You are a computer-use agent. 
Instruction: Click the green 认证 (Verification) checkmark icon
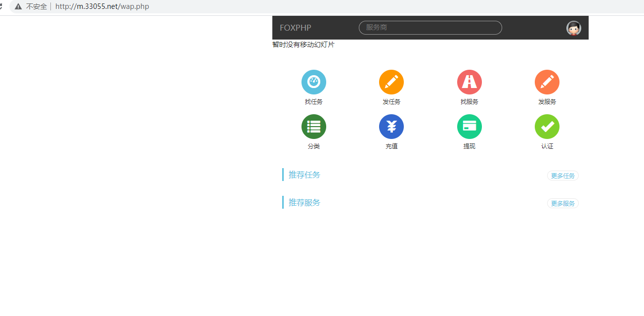click(547, 126)
